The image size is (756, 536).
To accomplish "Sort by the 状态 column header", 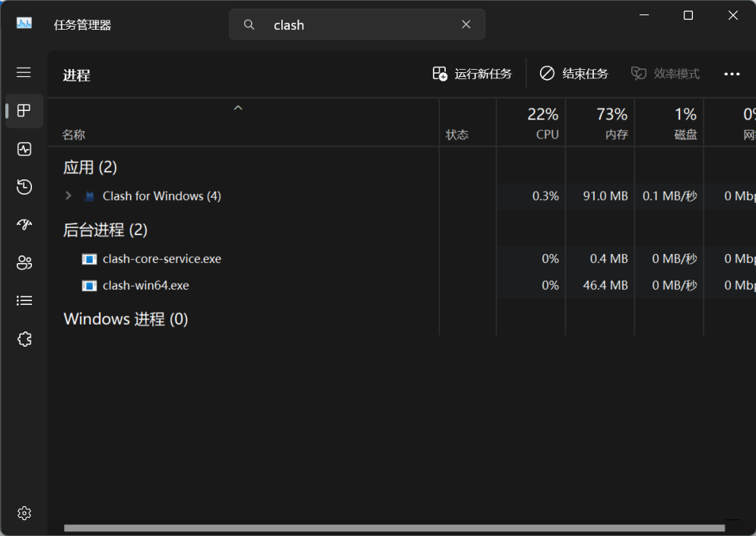I will tap(457, 135).
